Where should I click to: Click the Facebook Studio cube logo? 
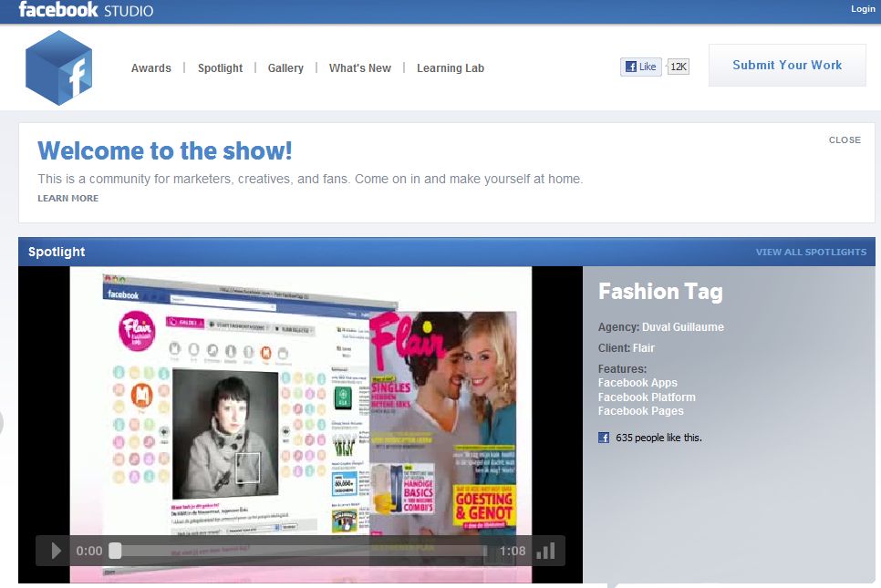tap(59, 68)
